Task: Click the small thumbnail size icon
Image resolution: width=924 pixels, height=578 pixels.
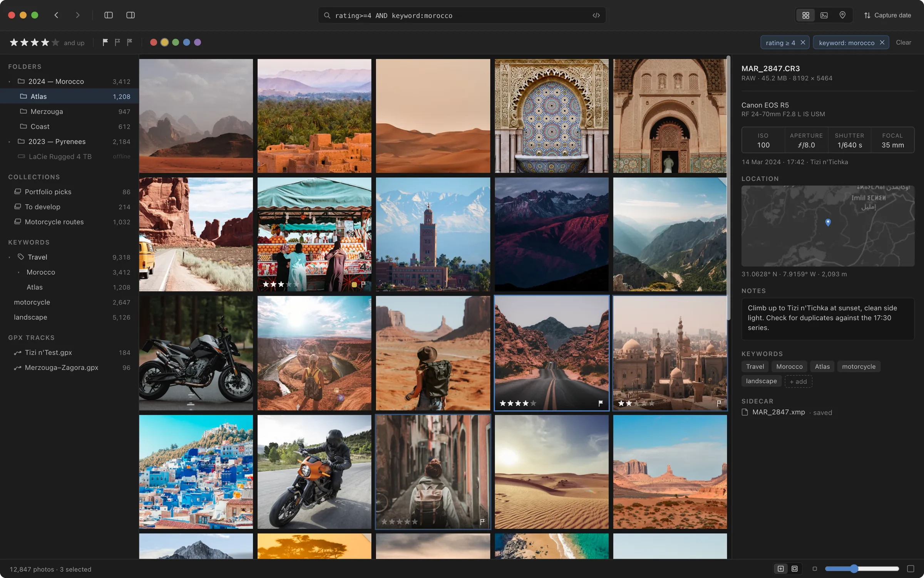Action: point(814,569)
